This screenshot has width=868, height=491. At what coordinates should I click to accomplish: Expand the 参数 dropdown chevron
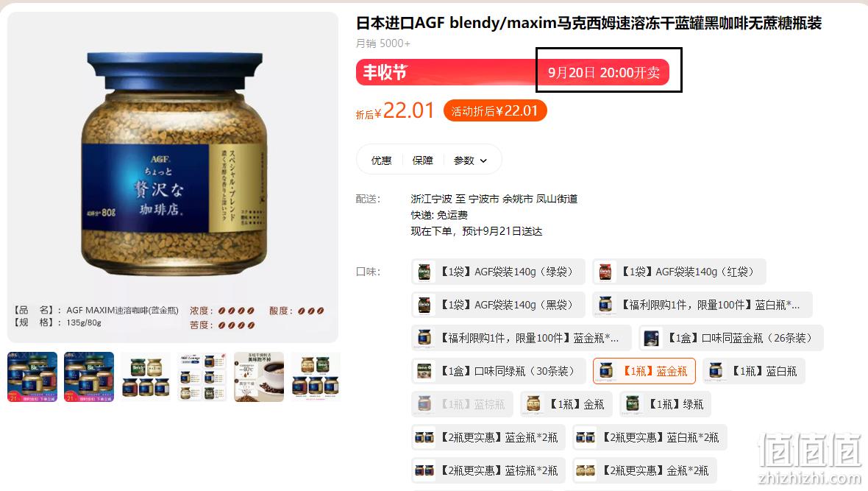(x=483, y=160)
